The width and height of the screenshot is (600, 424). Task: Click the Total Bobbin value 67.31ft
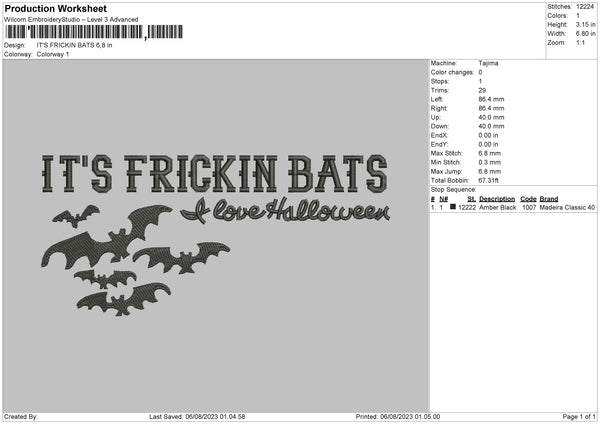(492, 181)
